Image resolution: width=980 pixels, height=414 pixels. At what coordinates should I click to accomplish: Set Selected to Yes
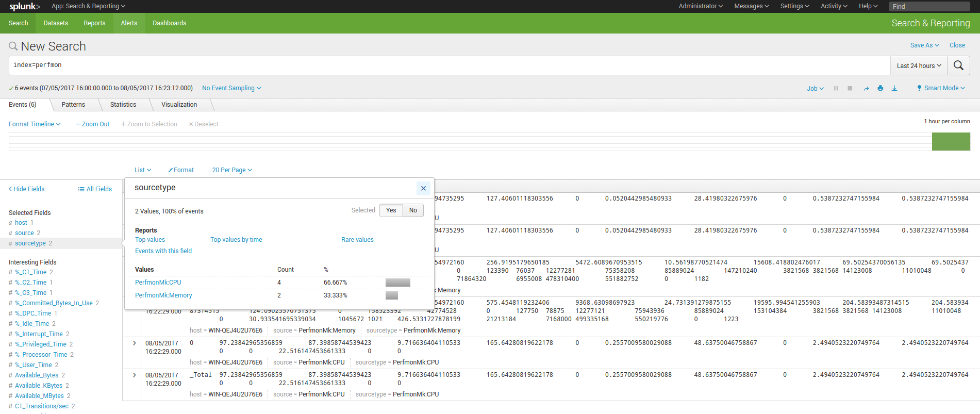point(391,210)
